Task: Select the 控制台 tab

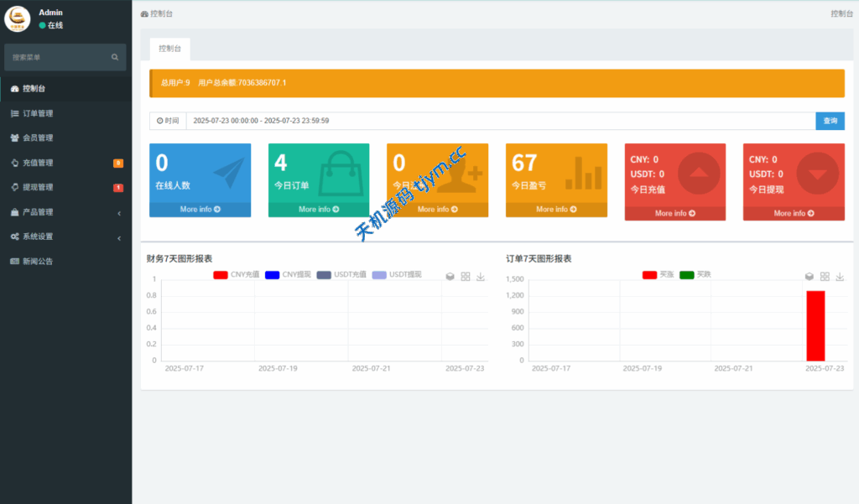Action: click(169, 49)
